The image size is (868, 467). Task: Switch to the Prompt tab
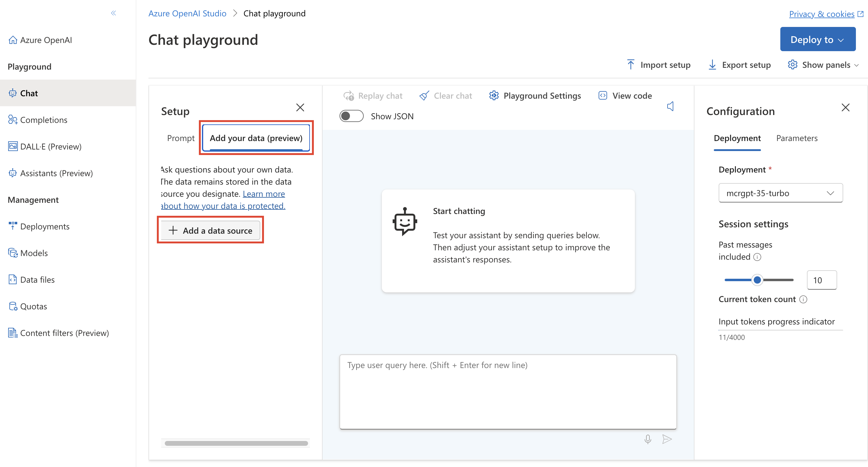[x=180, y=138]
